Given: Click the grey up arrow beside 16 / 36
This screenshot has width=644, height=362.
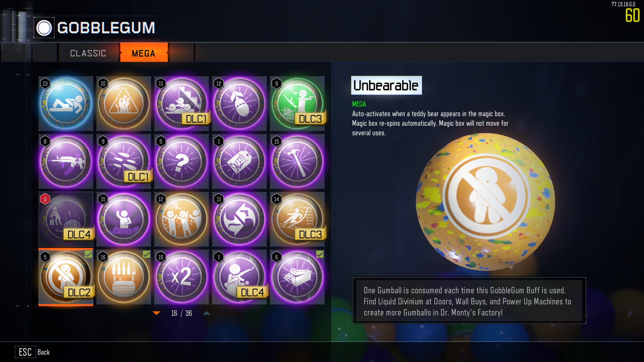Looking at the screenshot, I should tap(207, 313).
